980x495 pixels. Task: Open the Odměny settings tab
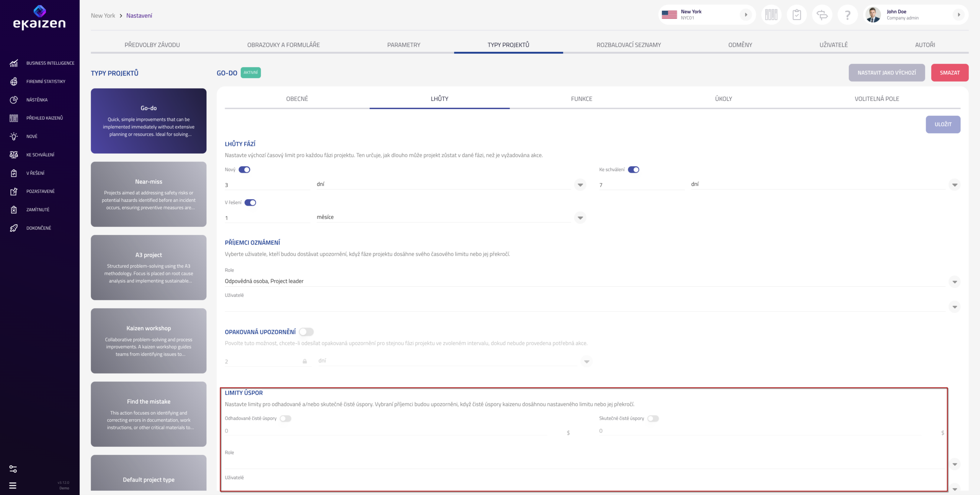[740, 45]
